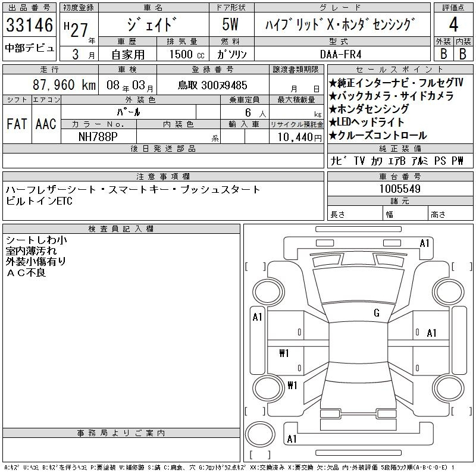Select the ★純正インターナビ・フルセグTV line

pos(396,83)
